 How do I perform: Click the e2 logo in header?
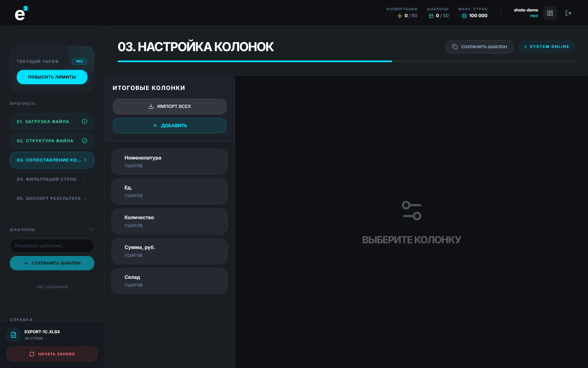point(21,13)
